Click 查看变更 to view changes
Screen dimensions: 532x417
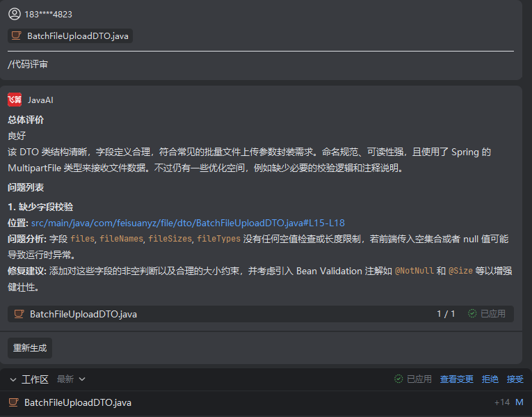pos(457,379)
